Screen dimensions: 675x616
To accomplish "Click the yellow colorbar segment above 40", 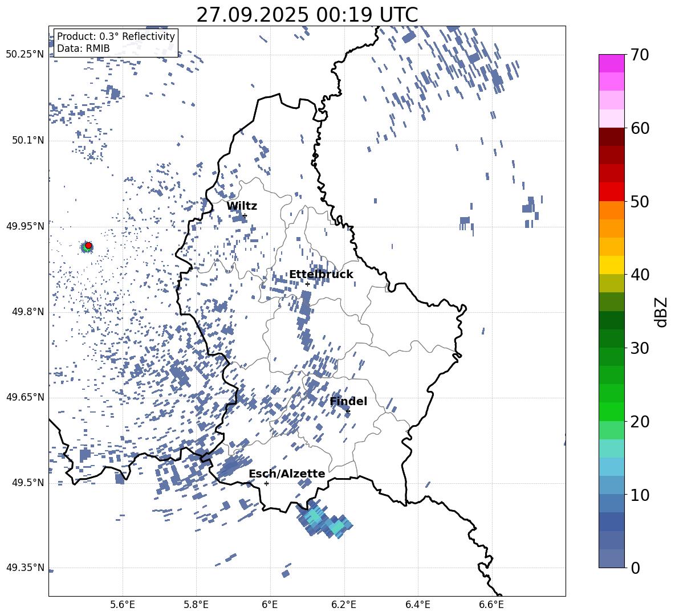I will pyautogui.click(x=611, y=265).
